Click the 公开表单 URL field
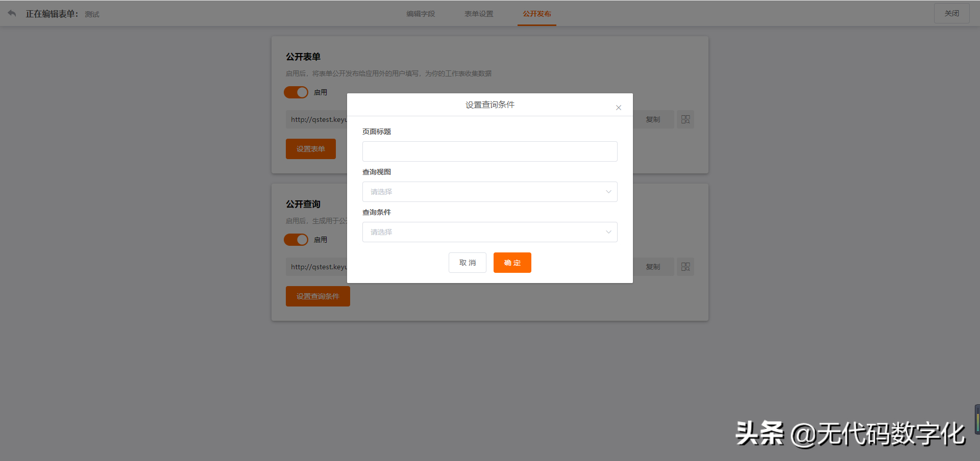The height and width of the screenshot is (461, 980). [316, 119]
